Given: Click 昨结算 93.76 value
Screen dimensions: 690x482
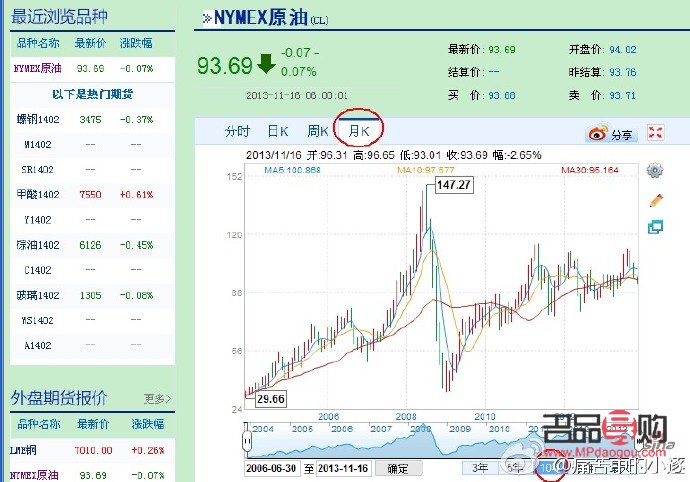Looking at the screenshot, I should pos(623,72).
